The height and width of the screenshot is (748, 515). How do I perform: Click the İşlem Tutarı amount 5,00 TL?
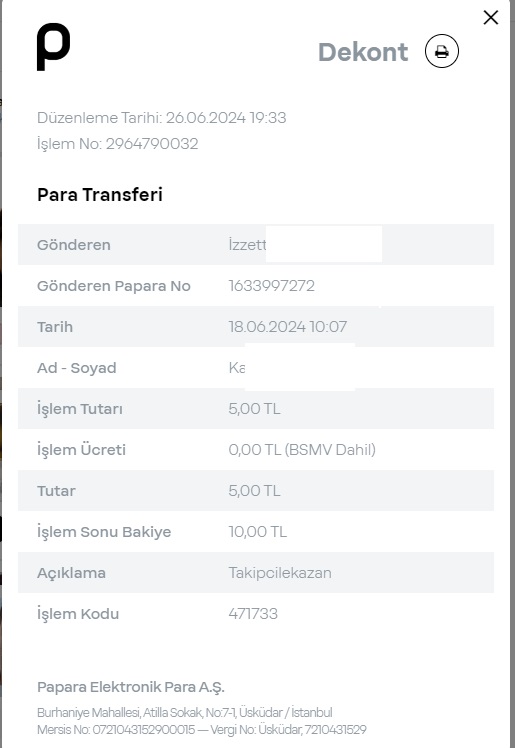coord(254,409)
